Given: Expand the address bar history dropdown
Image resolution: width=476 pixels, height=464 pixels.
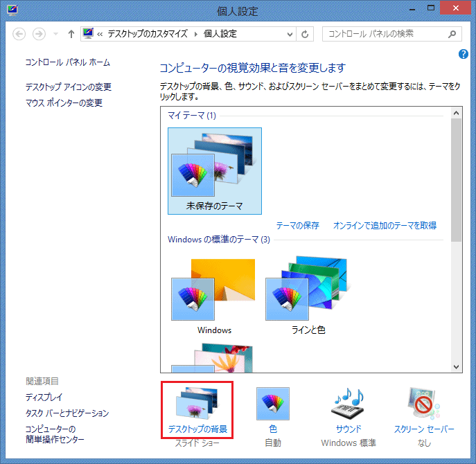Looking at the screenshot, I should click(290, 35).
